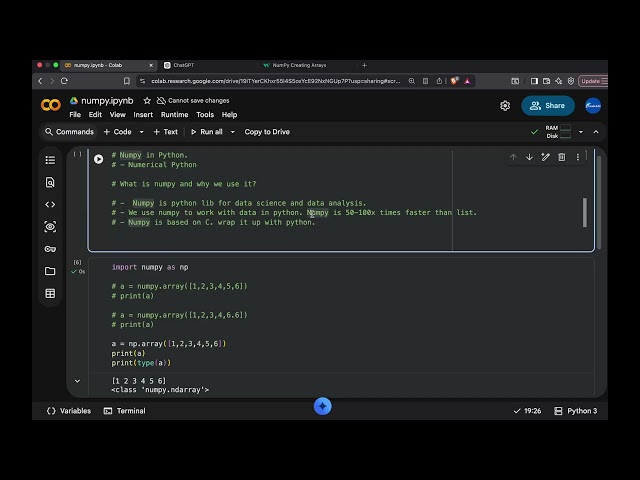Open the Variables panel in status bar
Image resolution: width=640 pixels, height=480 pixels.
(69, 411)
